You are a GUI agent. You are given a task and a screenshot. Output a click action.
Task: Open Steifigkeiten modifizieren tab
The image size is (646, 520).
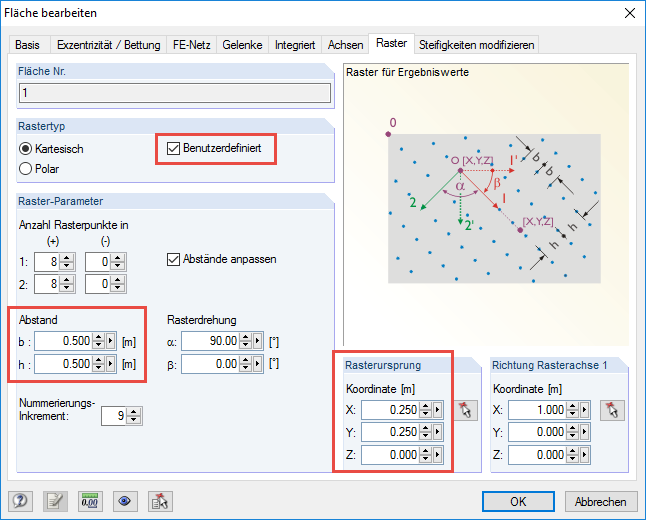tap(477, 45)
